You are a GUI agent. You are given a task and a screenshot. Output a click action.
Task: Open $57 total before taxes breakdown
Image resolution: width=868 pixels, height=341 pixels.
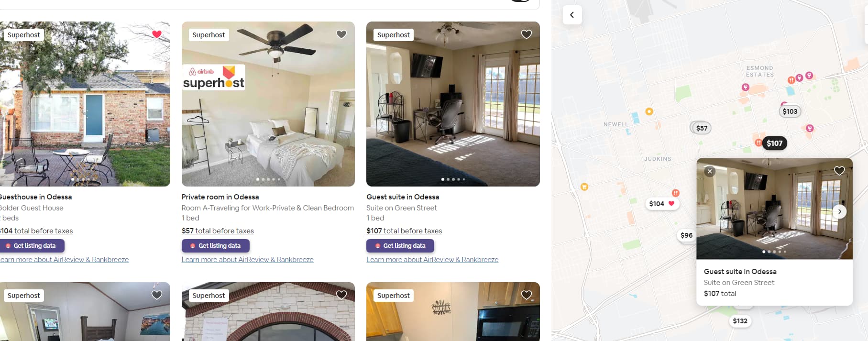(x=218, y=231)
